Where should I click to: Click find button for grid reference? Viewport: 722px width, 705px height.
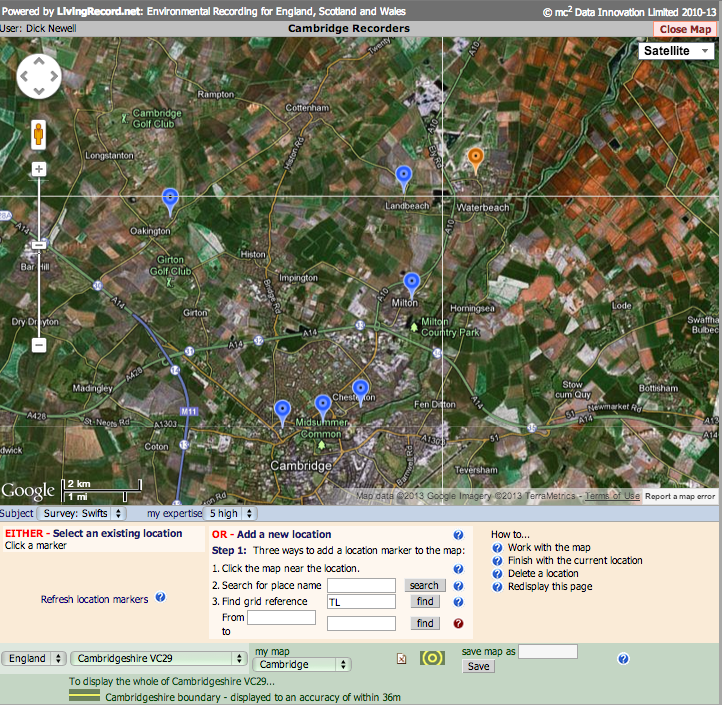point(425,601)
